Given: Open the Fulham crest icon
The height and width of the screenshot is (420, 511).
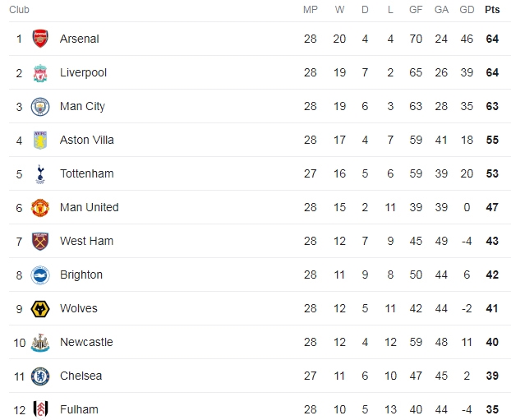Looking at the screenshot, I should (x=41, y=409).
